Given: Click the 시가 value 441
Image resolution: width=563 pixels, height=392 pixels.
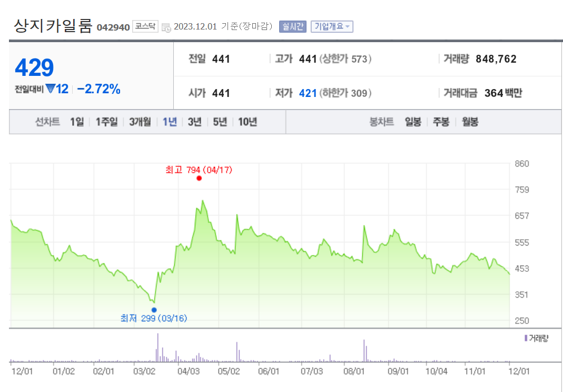Looking at the screenshot, I should pos(221,93).
